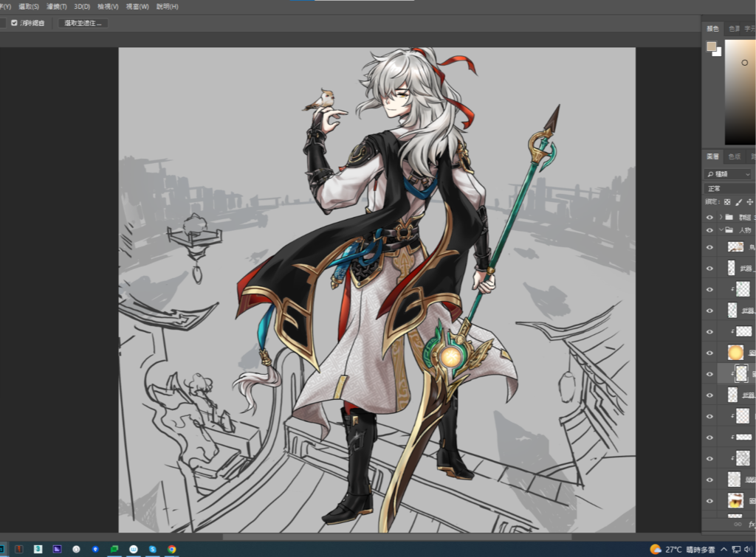Screen dimensions: 756x557
Task: Click the 選取並遮住... button
Action: (83, 23)
